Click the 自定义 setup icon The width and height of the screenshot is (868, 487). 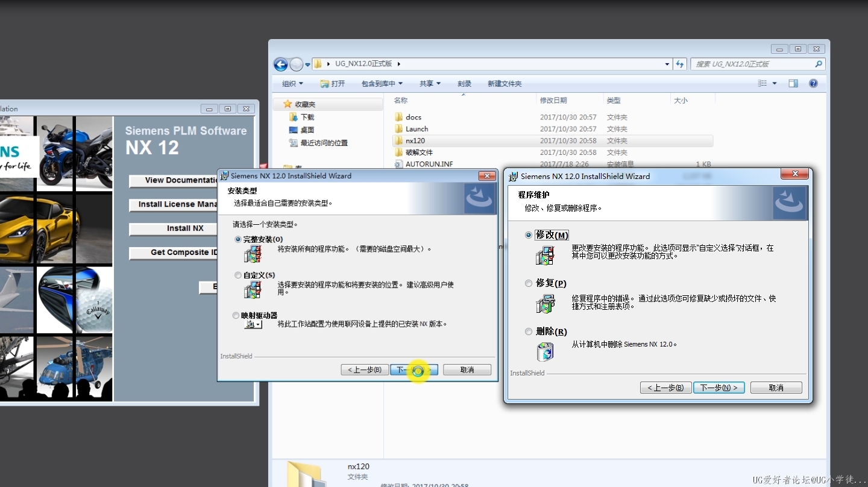point(253,290)
